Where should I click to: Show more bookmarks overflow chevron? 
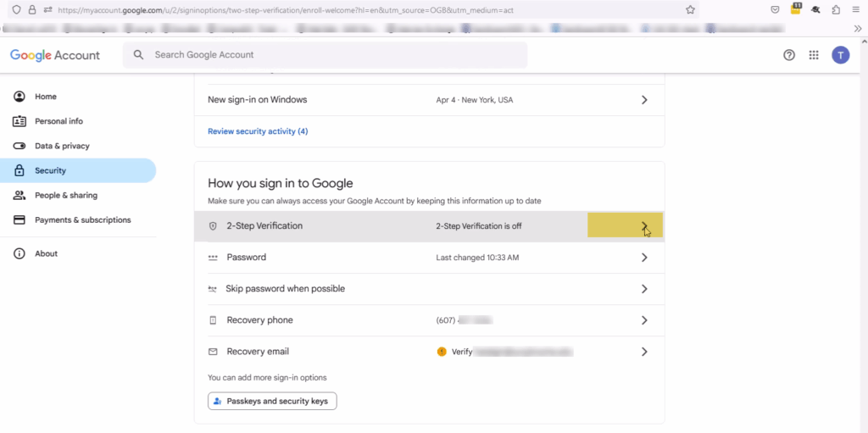click(858, 28)
